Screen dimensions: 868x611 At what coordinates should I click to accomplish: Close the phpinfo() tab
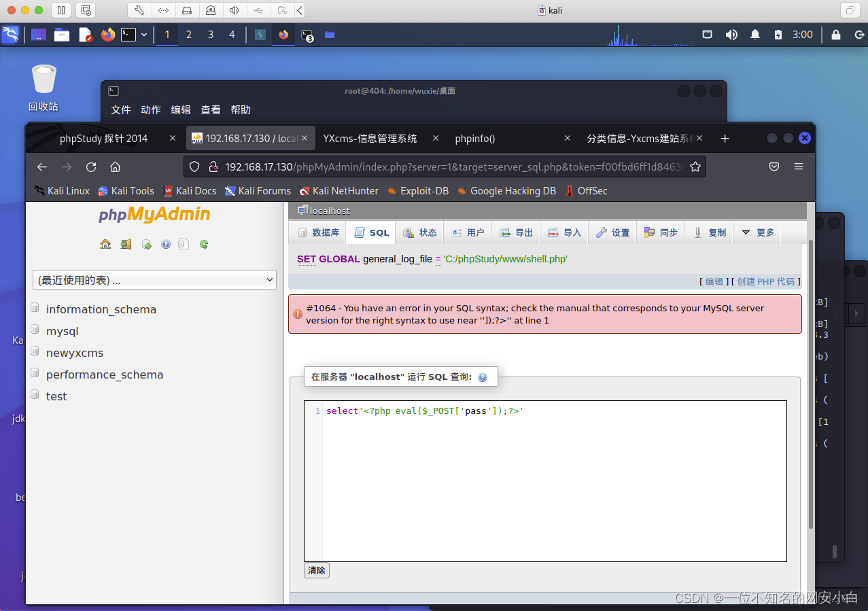pos(568,138)
